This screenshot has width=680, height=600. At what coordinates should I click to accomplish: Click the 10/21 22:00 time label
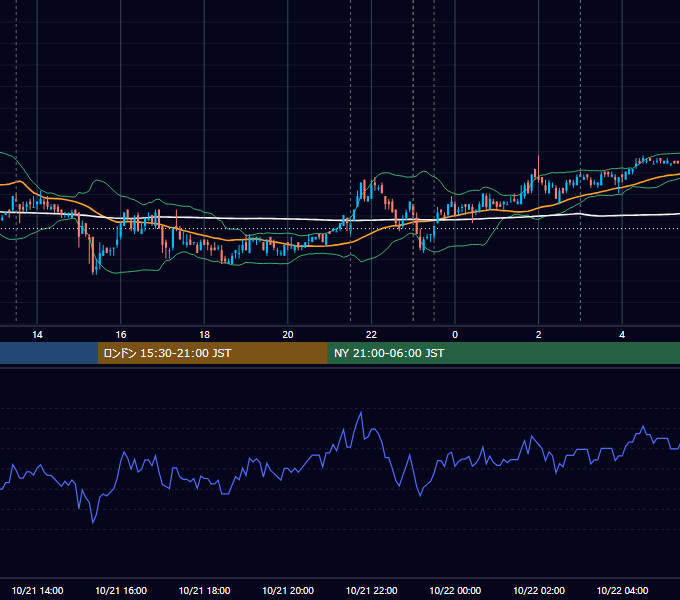click(x=371, y=590)
